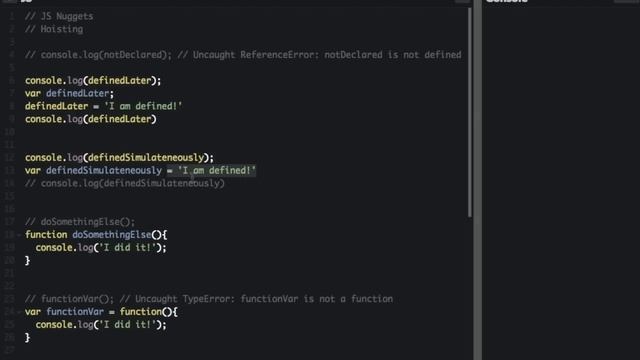Click the closing brace of functionVar
This screenshot has width=640, height=360.
(x=27, y=338)
